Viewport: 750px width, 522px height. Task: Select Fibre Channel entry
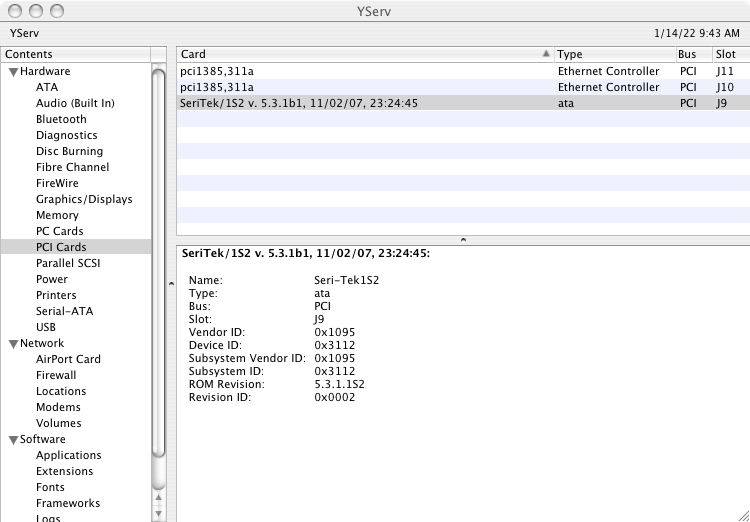(x=72, y=167)
